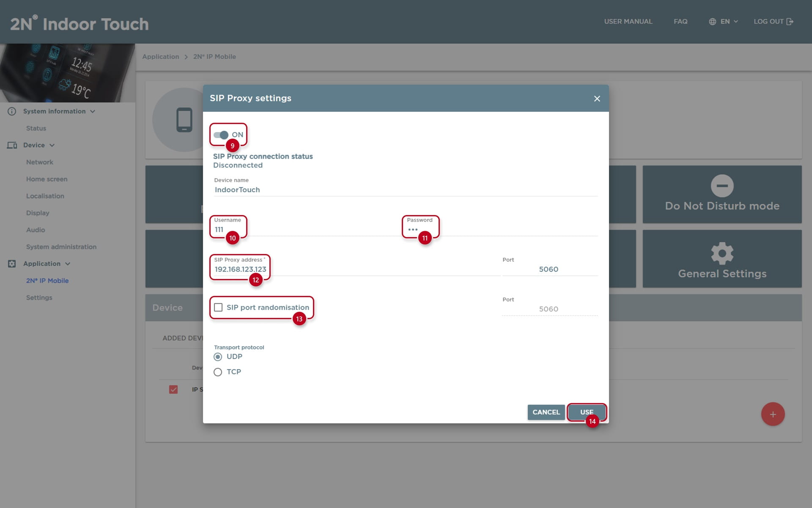Select TCP transport protocol

[x=218, y=372]
